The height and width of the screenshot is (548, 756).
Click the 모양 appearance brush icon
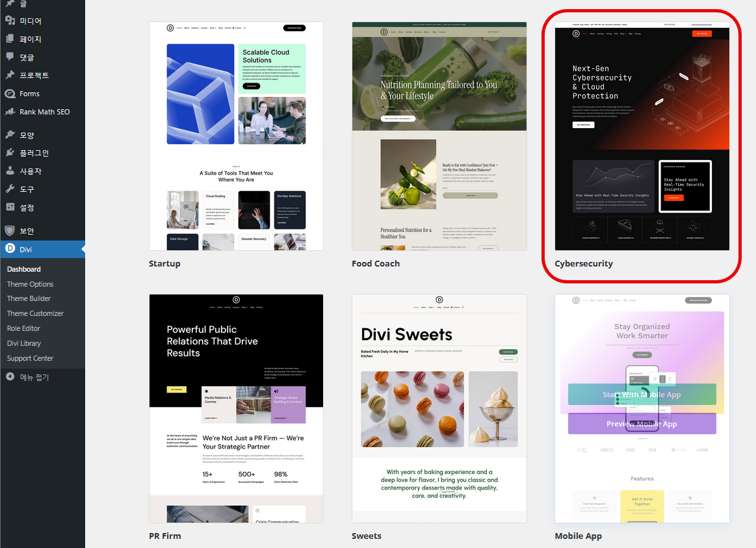pos(10,135)
